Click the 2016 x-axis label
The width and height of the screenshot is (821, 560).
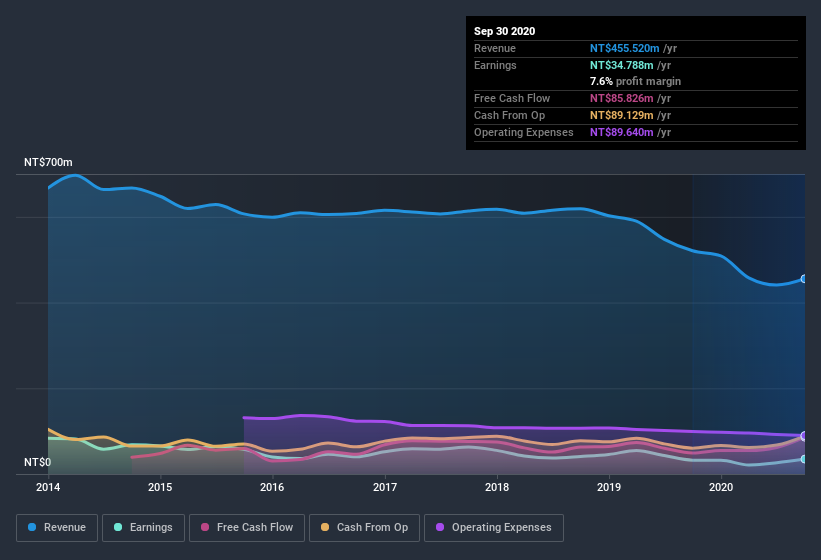coord(272,487)
